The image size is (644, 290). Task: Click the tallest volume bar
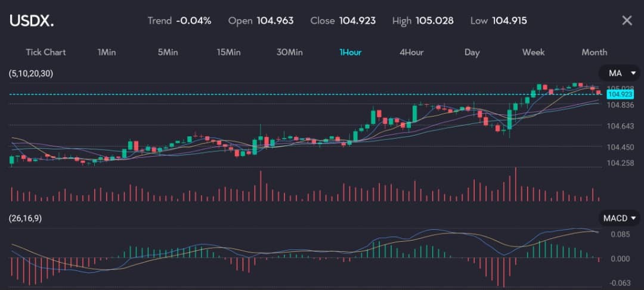click(x=515, y=185)
